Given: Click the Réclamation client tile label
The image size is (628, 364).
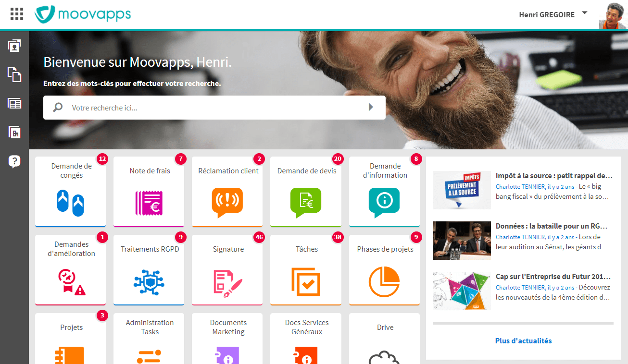Looking at the screenshot, I should click(x=228, y=170).
